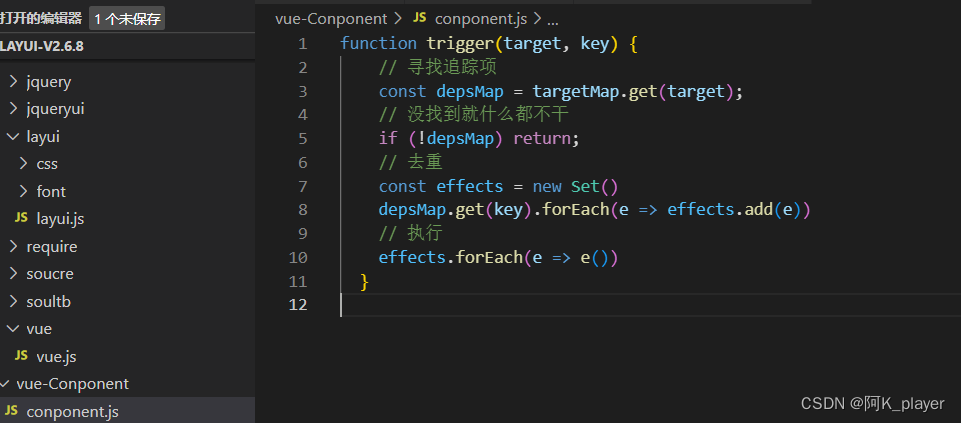Select conponent.js in the explorer tree

(x=72, y=411)
